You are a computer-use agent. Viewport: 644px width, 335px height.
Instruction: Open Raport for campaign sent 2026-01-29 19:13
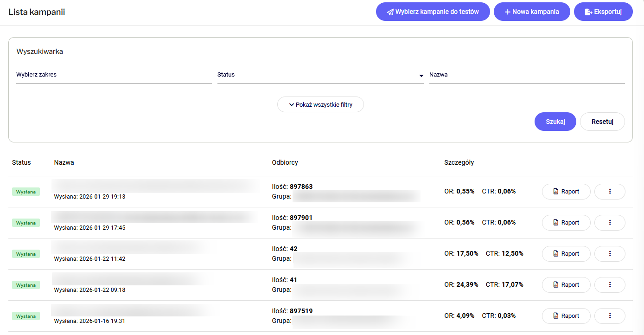pyautogui.click(x=566, y=192)
